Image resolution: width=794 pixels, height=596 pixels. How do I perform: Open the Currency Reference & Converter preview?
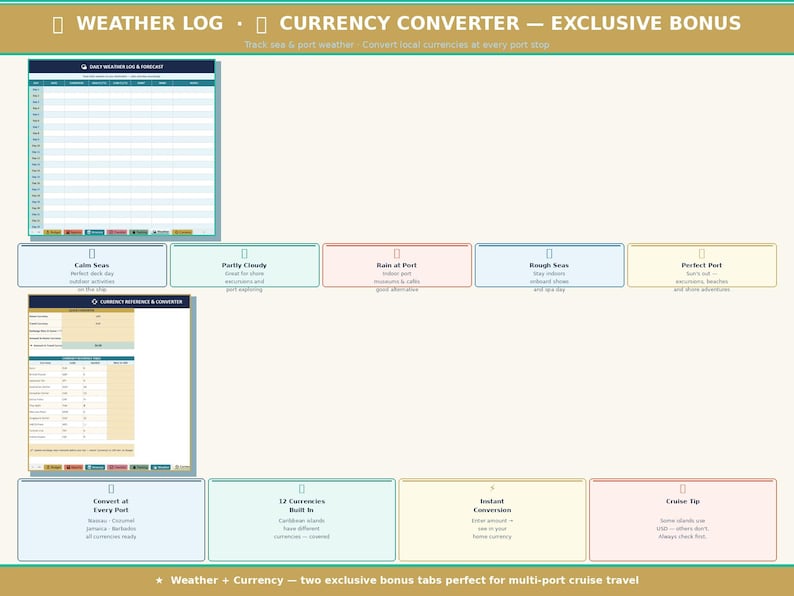(x=109, y=383)
